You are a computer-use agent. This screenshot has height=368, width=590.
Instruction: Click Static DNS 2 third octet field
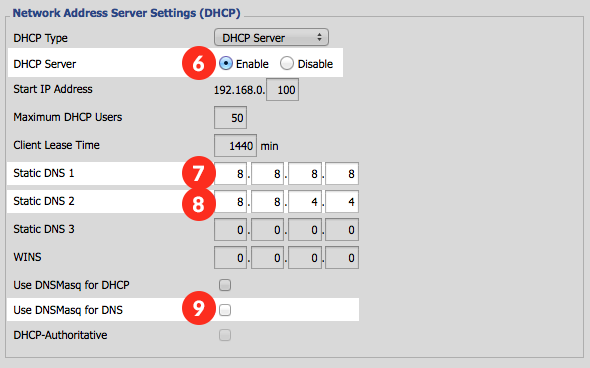pos(305,202)
